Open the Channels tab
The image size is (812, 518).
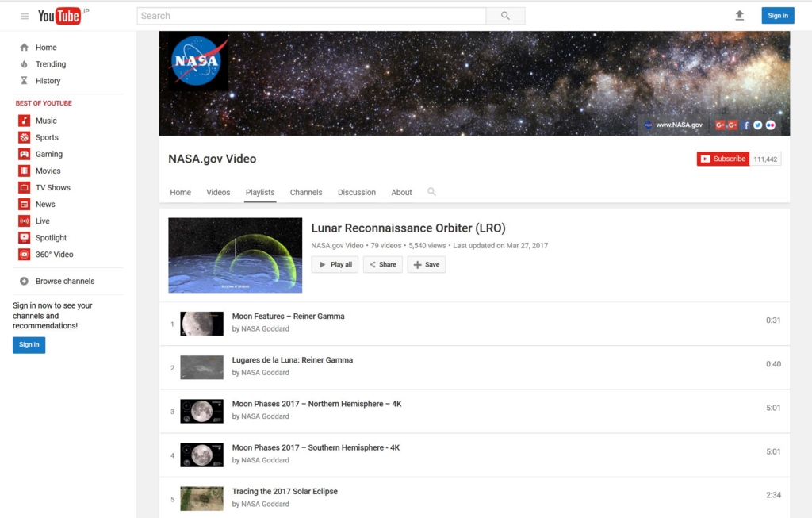click(306, 192)
